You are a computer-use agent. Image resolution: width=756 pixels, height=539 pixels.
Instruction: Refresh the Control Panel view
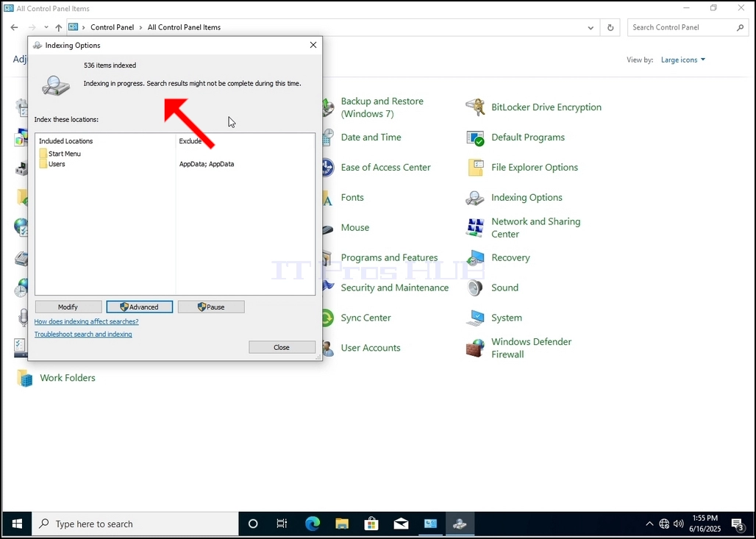610,27
